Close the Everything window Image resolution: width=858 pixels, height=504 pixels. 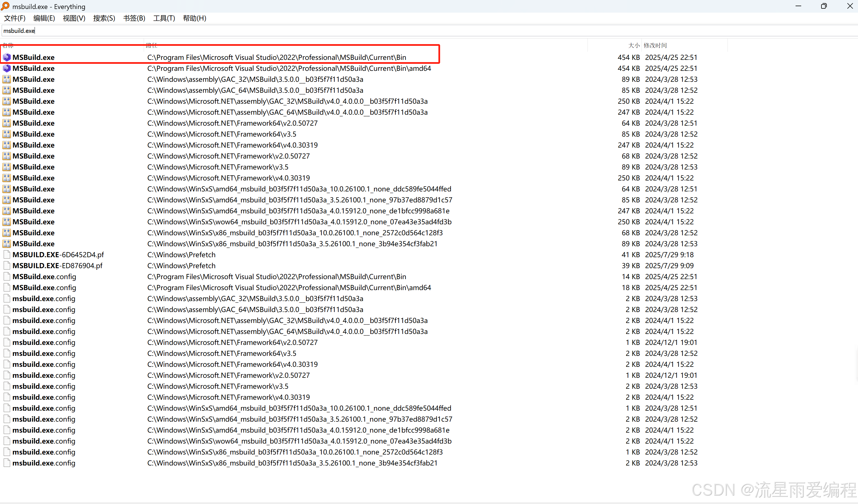click(x=850, y=6)
